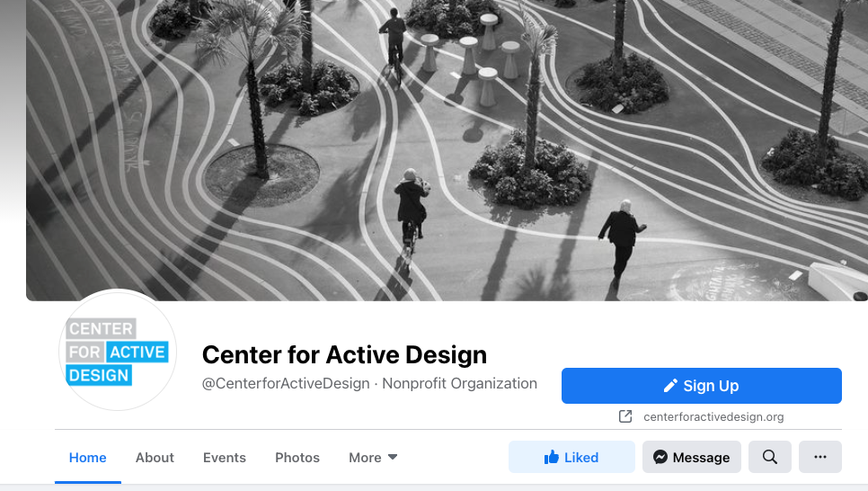Go to the Events tab

225,458
